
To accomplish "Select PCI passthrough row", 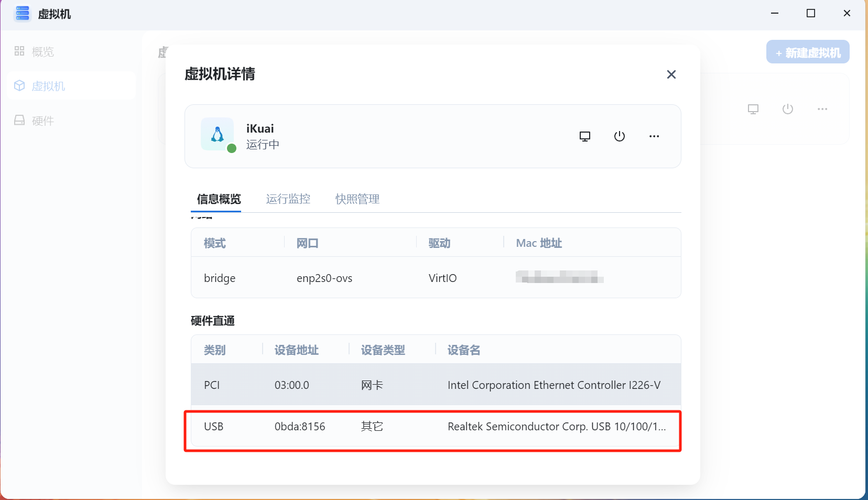I will pos(436,385).
